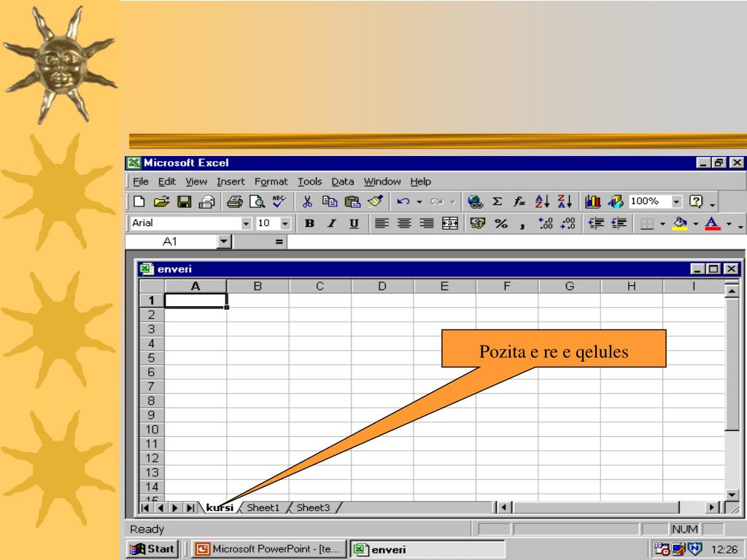Screen dimensions: 747x560
Task: Open the Office Assistant help icon
Action: pyautogui.click(x=696, y=201)
